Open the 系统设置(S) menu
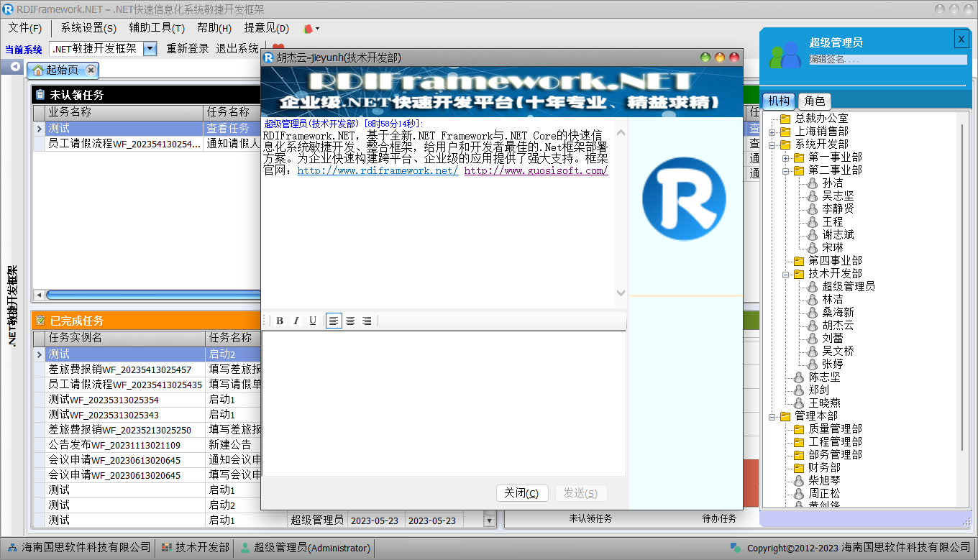 pyautogui.click(x=88, y=29)
